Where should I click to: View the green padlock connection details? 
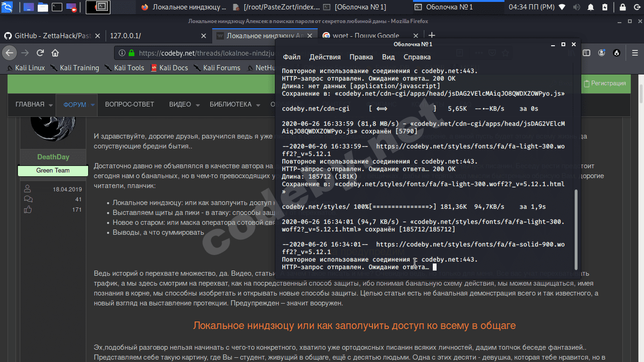point(132,53)
